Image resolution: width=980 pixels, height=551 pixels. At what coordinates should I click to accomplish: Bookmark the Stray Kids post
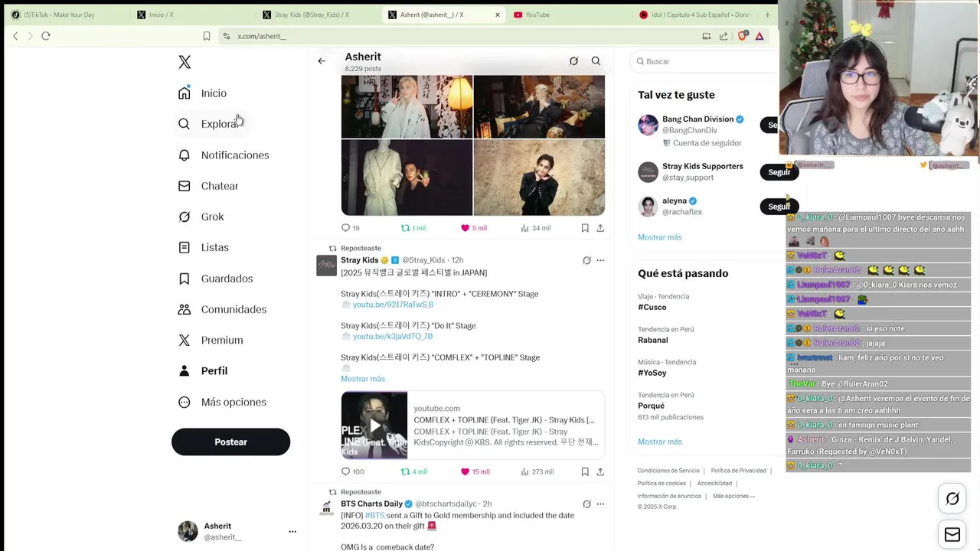pos(585,472)
